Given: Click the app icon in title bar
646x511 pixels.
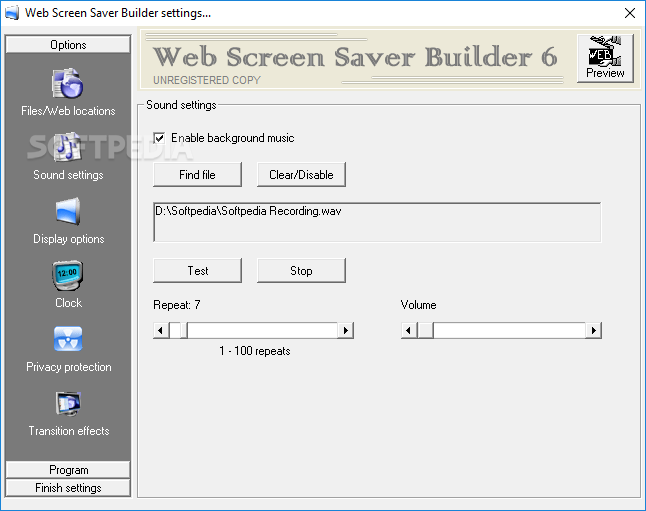Looking at the screenshot, I should coord(12,13).
